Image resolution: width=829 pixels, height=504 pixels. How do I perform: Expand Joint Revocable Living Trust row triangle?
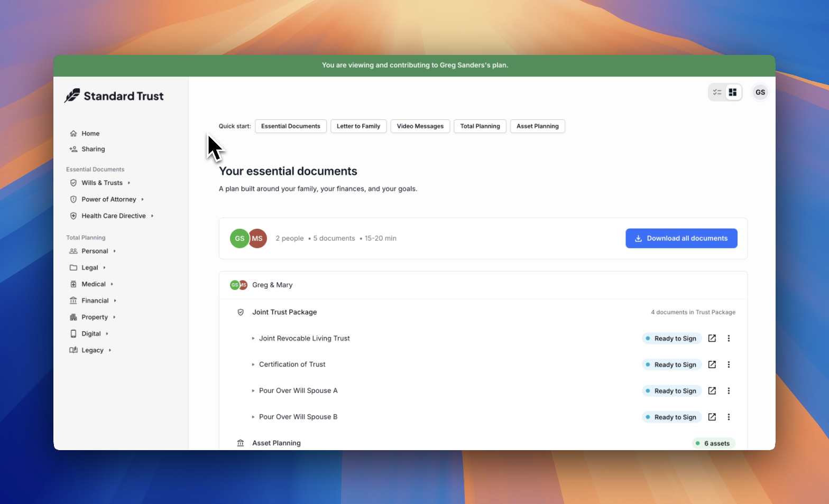pyautogui.click(x=253, y=338)
